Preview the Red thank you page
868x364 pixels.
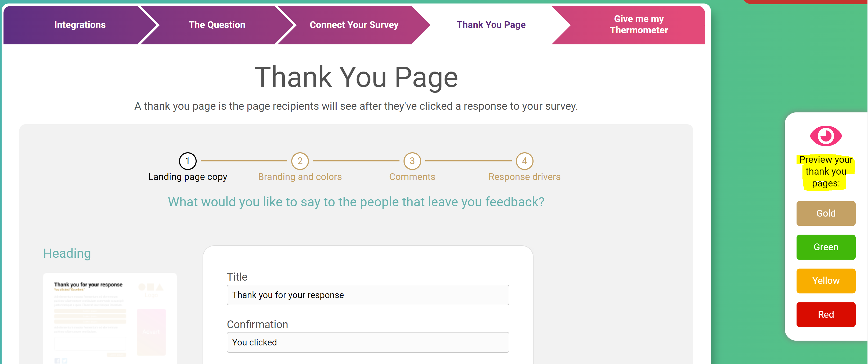pyautogui.click(x=826, y=314)
